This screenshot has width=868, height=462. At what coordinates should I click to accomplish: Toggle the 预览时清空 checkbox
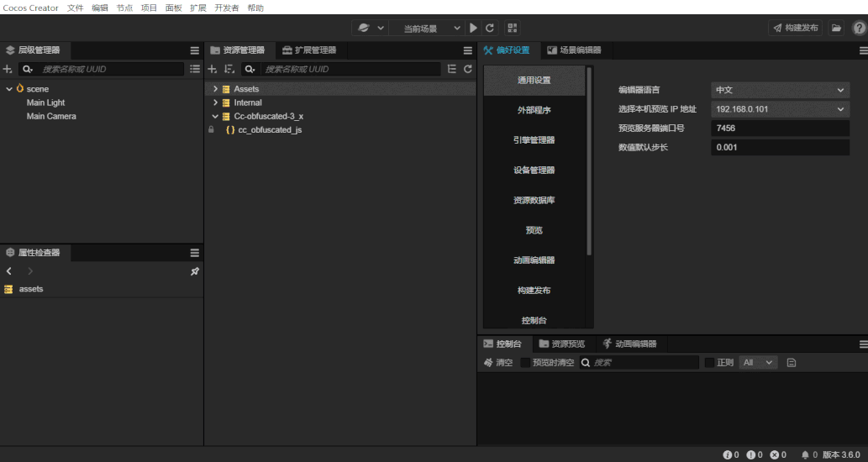click(x=525, y=363)
